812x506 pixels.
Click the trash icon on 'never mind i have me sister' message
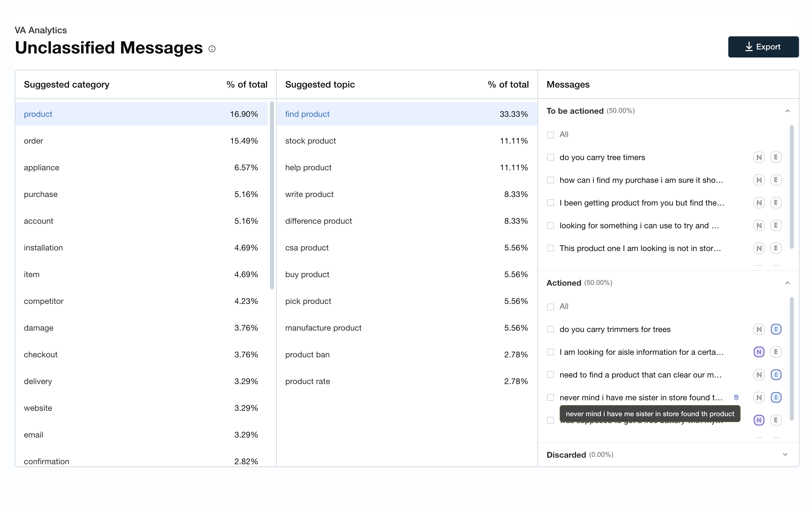point(736,397)
